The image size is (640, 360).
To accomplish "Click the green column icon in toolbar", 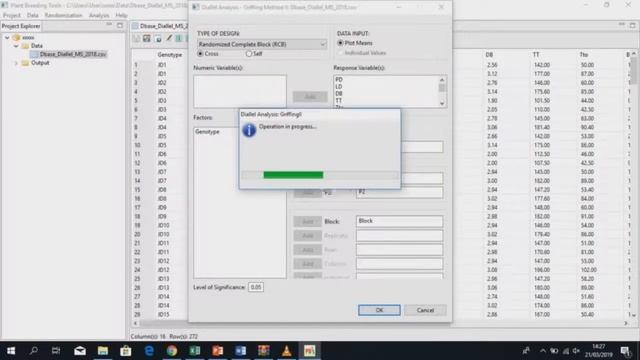I will (179, 38).
